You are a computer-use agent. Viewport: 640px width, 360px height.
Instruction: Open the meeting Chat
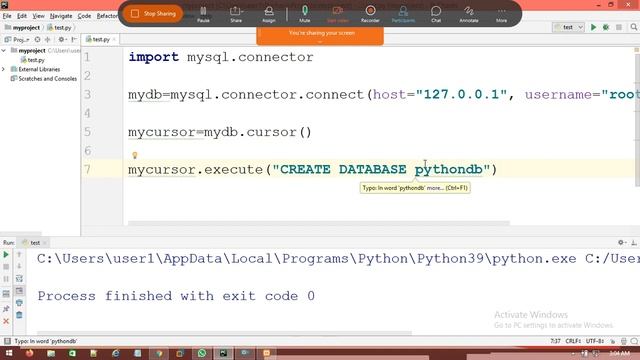click(x=436, y=14)
